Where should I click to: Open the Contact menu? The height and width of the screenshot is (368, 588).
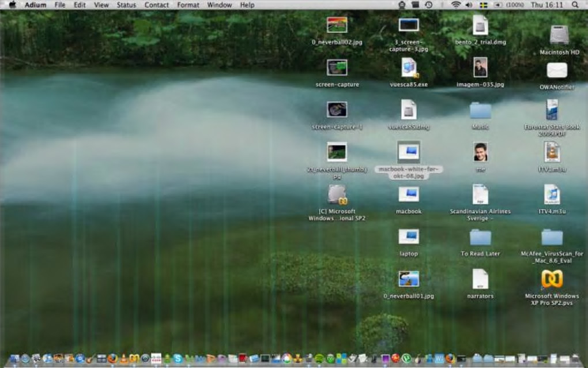click(156, 5)
